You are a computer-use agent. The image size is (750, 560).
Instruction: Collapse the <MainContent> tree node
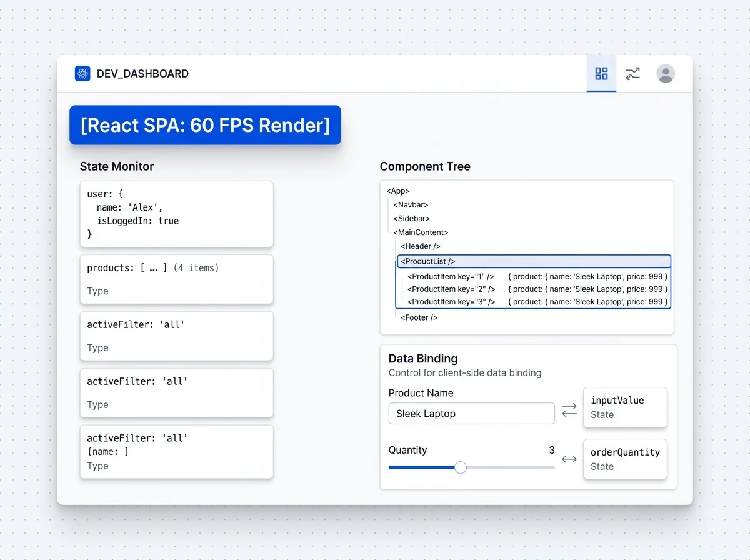tap(421, 232)
